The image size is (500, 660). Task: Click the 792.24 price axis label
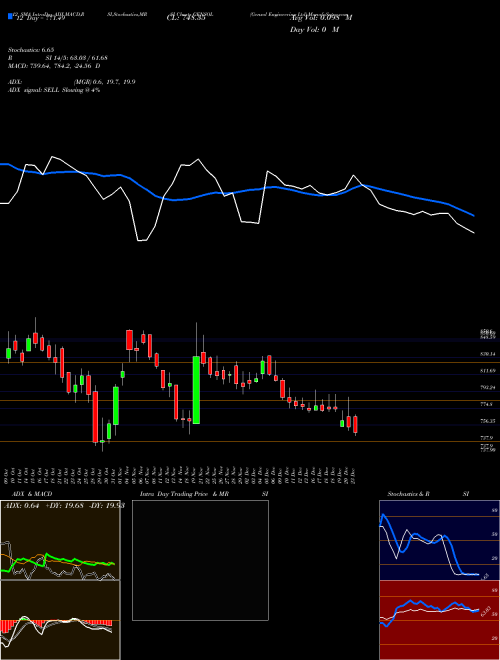488,387
